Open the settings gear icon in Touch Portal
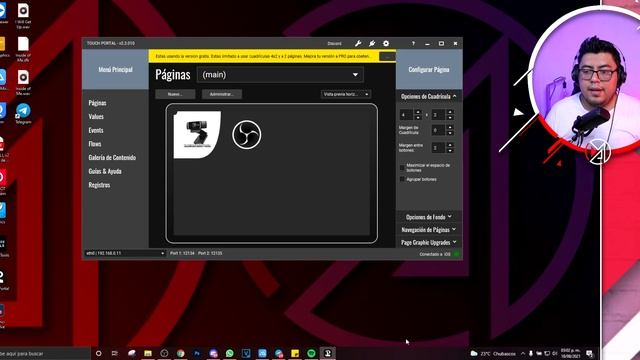 pyautogui.click(x=386, y=43)
